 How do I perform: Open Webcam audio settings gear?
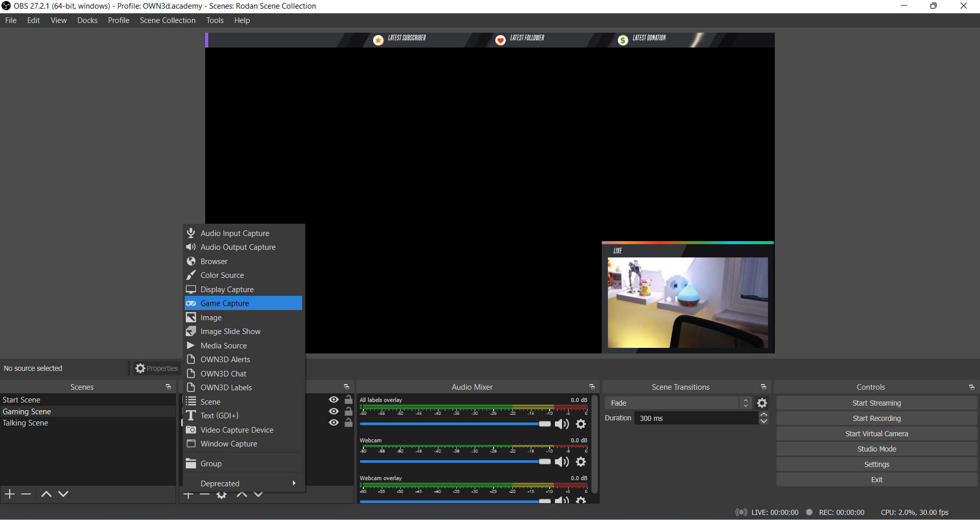581,462
